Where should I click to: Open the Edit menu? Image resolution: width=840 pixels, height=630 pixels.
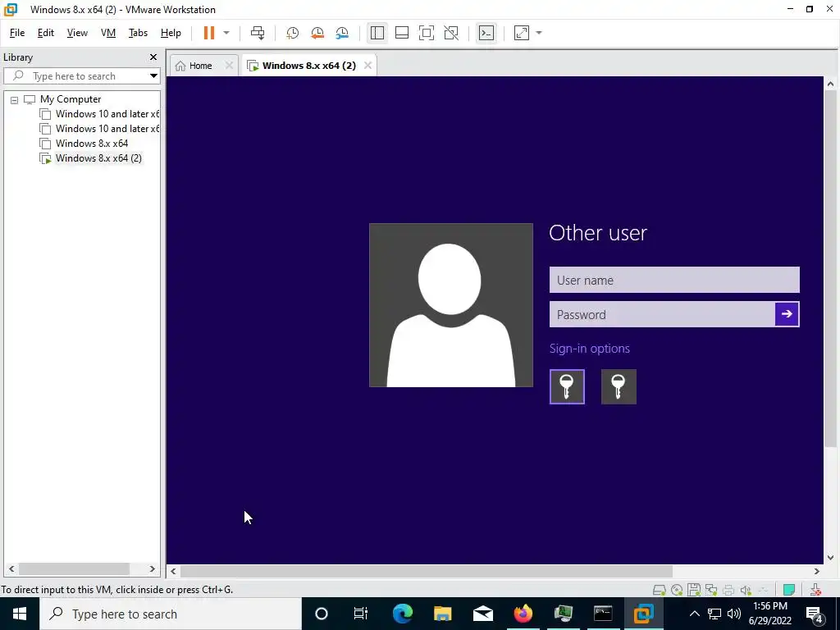(x=46, y=33)
